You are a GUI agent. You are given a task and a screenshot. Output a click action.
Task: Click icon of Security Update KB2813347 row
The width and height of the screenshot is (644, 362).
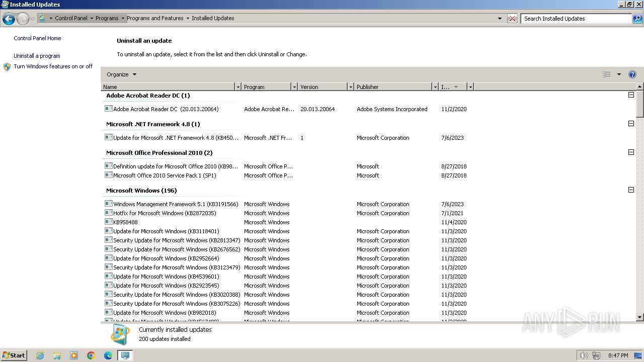(108, 240)
